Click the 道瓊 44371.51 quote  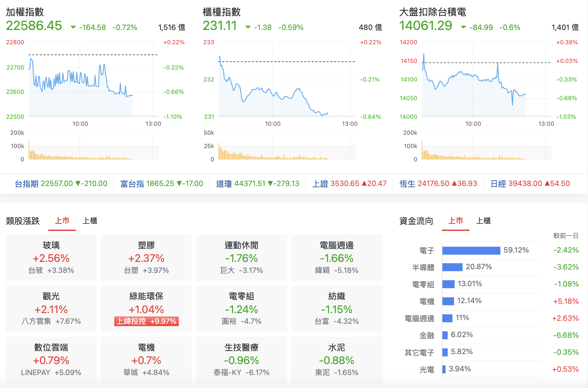pyautogui.click(x=257, y=183)
